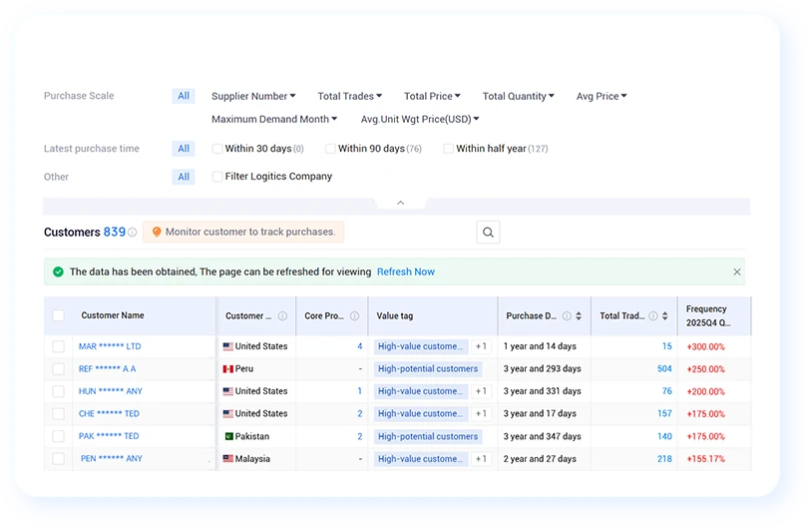Click info icon in Total Trad column header

(x=653, y=315)
